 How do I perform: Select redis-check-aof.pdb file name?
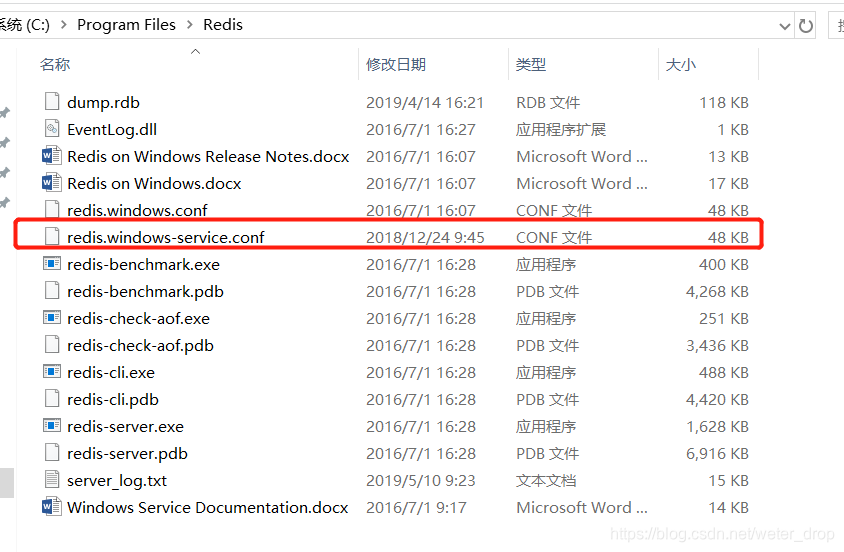(x=140, y=345)
